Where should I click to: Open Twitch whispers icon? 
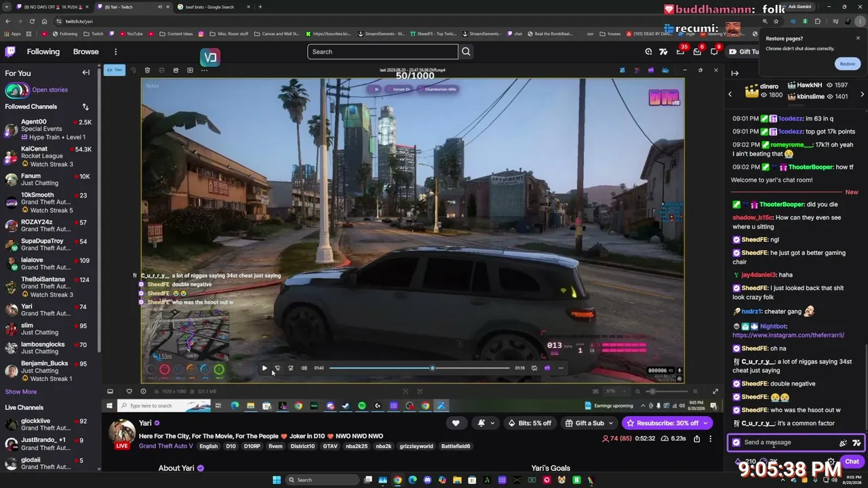click(x=714, y=52)
